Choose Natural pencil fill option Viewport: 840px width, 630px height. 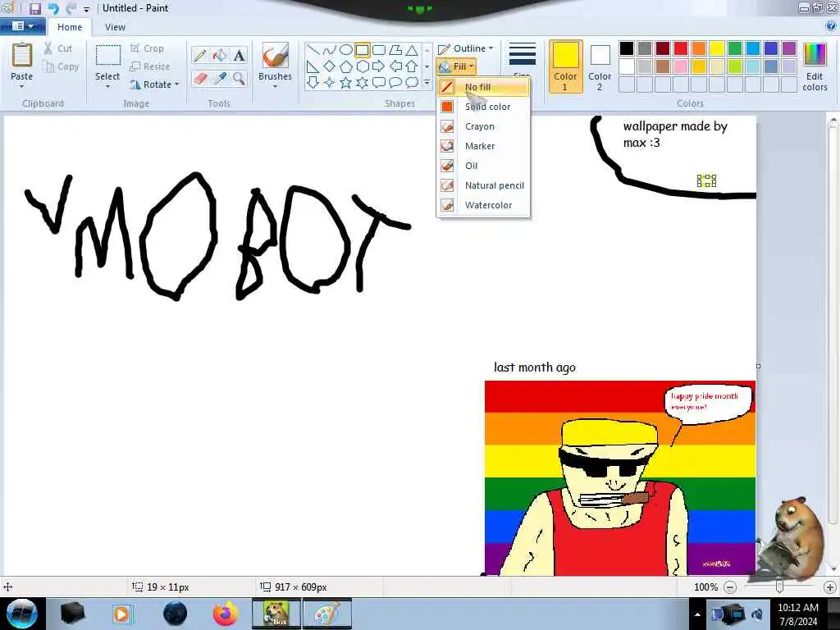[483, 185]
